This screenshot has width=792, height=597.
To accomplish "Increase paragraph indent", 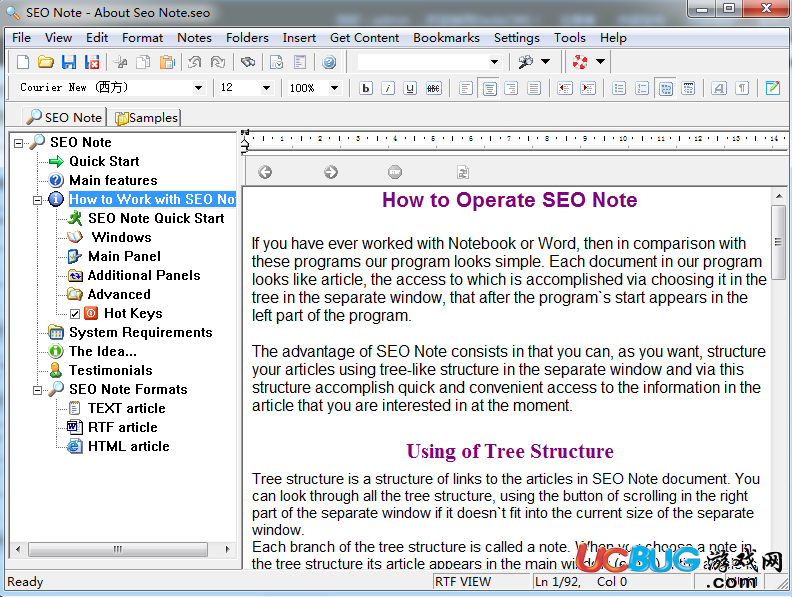I will pyautogui.click(x=588, y=88).
